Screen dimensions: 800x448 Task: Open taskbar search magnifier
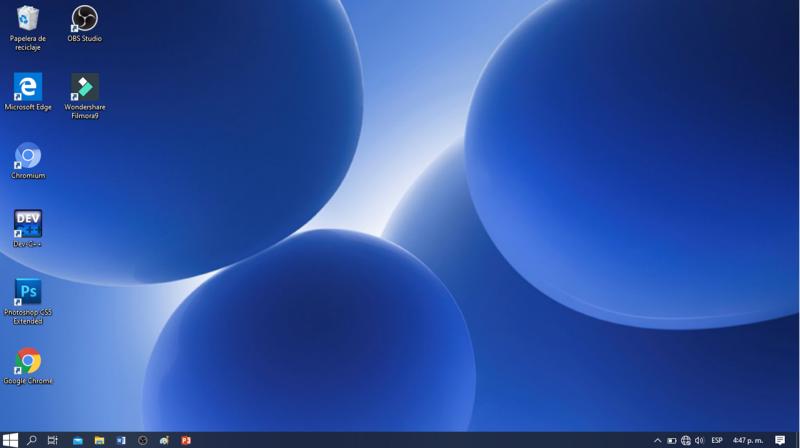32,440
